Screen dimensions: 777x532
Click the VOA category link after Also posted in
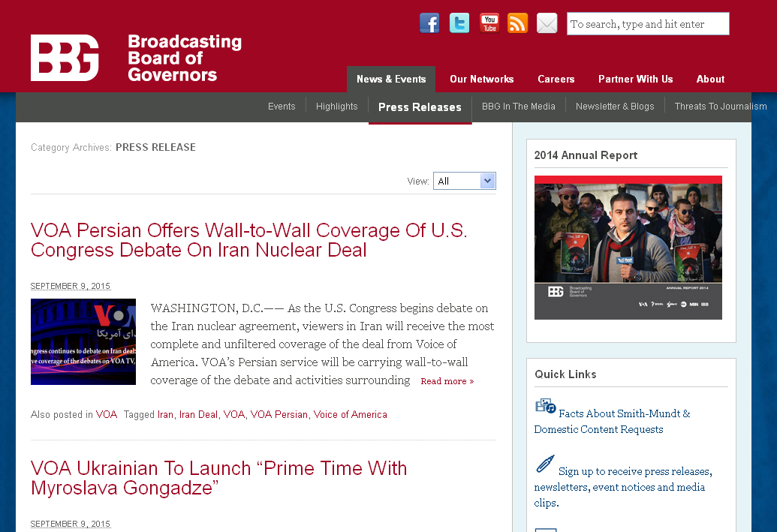coord(107,415)
